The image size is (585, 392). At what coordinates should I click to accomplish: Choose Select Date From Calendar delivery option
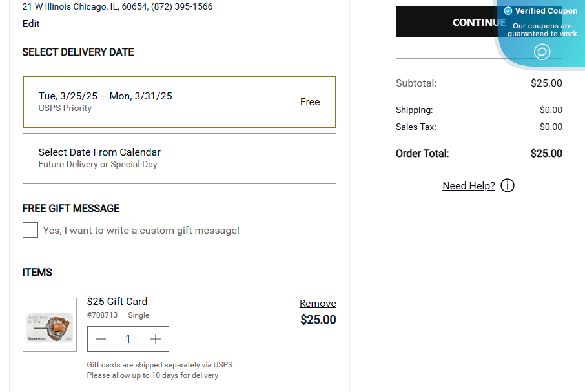pos(180,158)
